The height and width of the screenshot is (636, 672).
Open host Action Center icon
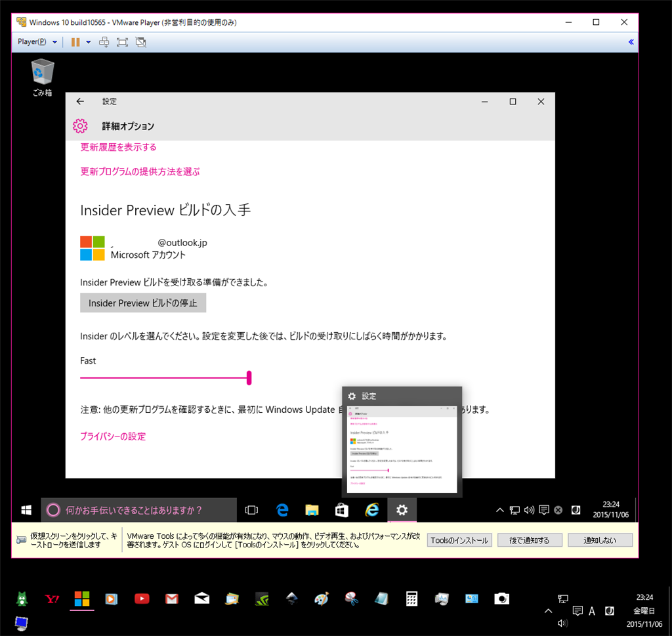point(577,610)
